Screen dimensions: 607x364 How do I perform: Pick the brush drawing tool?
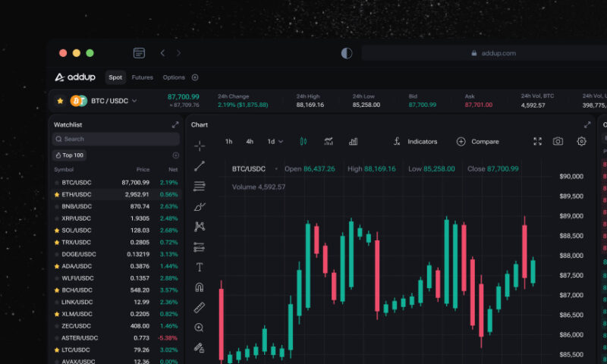pyautogui.click(x=200, y=206)
